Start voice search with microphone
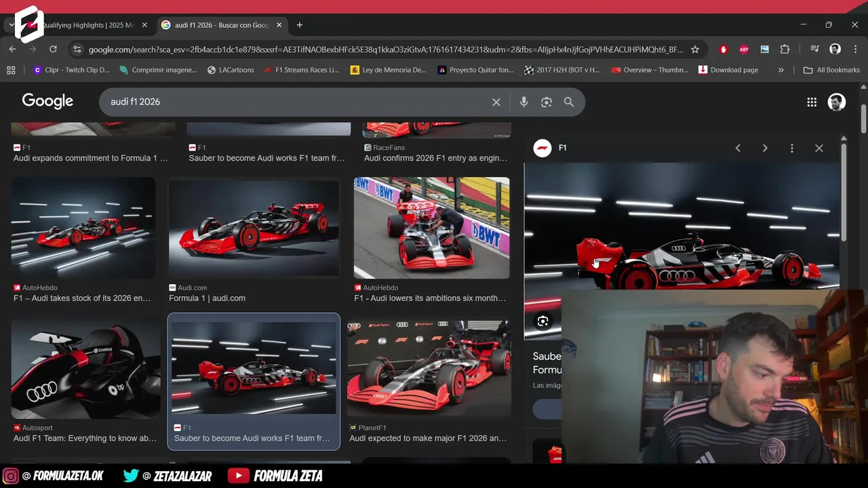Image resolution: width=868 pixels, height=488 pixels. click(524, 102)
